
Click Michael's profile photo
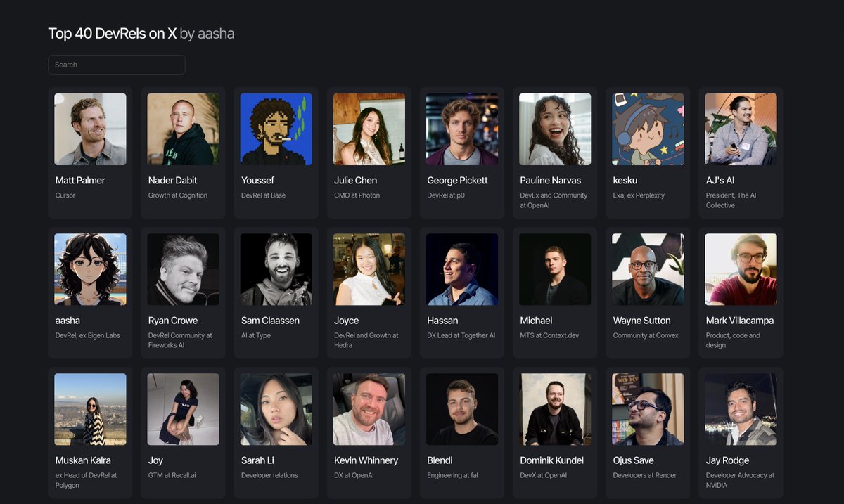(x=554, y=269)
